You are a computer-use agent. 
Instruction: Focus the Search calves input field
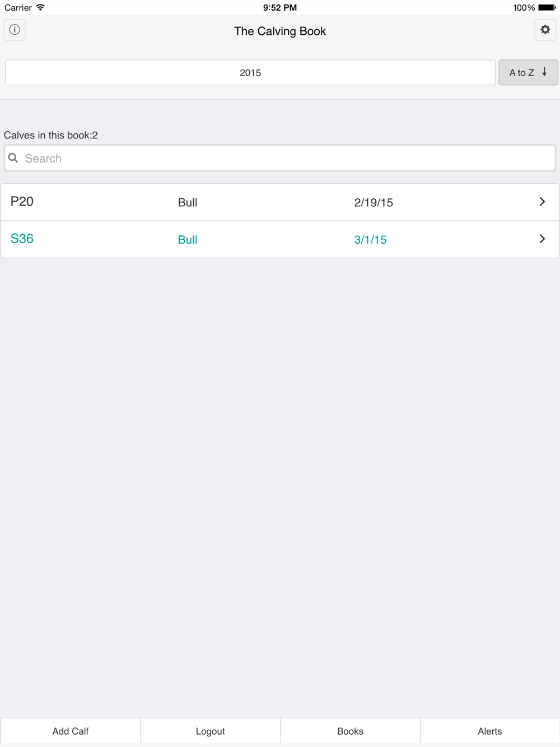click(286, 158)
